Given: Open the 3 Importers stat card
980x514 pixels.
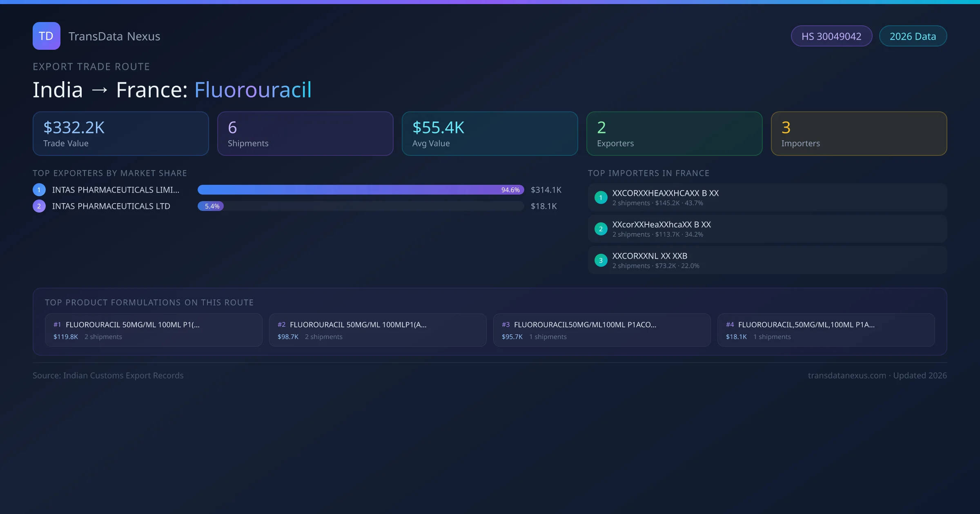Looking at the screenshot, I should point(859,134).
